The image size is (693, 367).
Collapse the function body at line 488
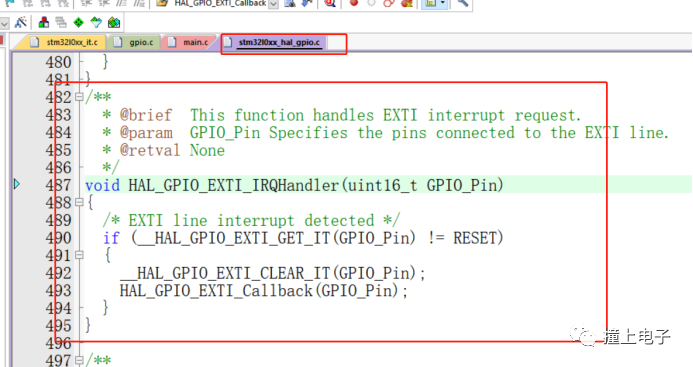79,202
